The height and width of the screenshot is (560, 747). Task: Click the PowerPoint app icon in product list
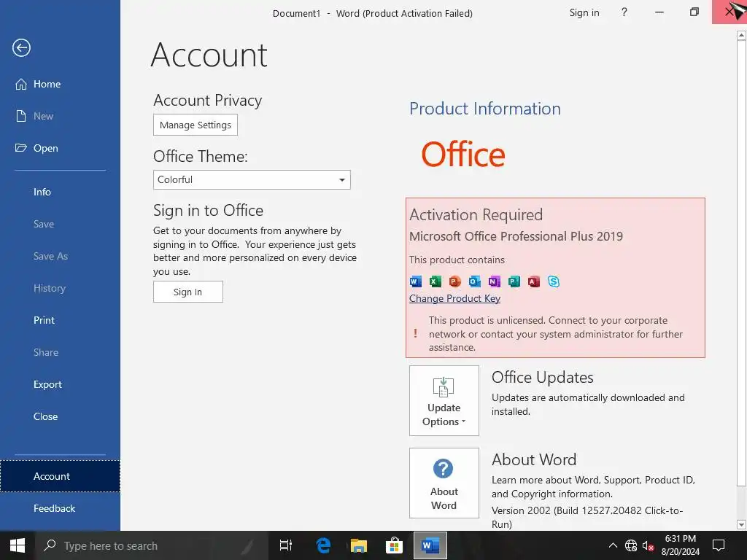[x=455, y=281]
